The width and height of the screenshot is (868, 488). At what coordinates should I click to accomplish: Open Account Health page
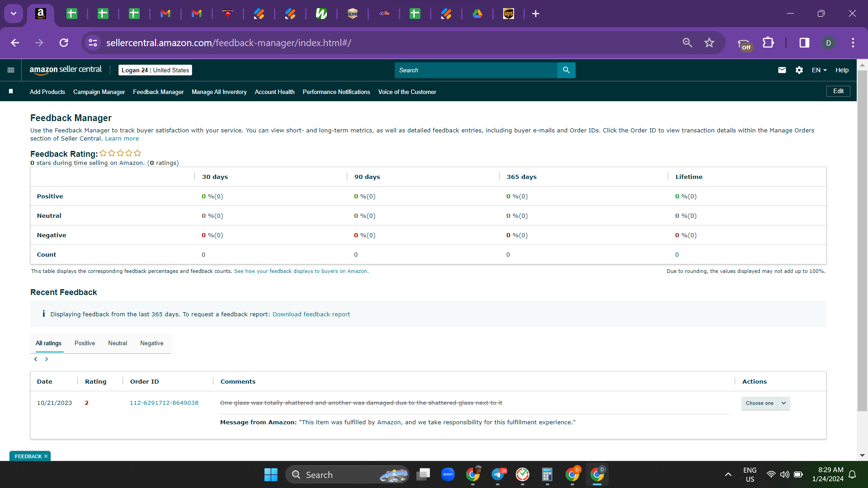pos(274,92)
